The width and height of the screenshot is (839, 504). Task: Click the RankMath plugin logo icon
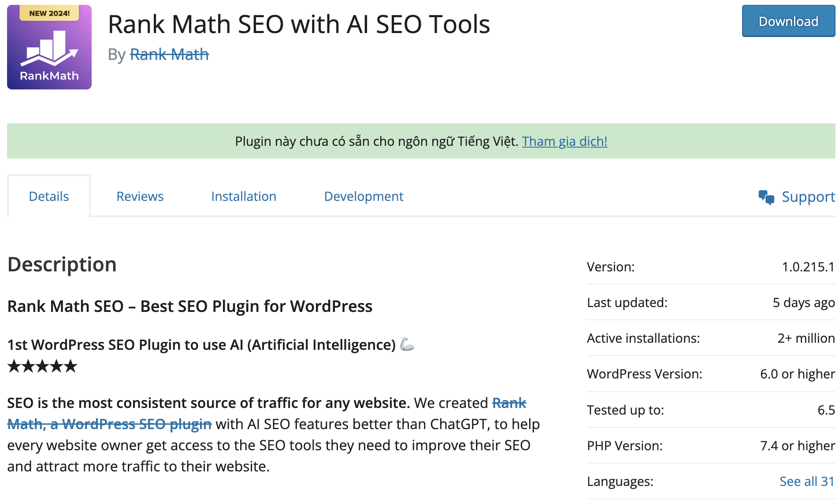coord(49,47)
